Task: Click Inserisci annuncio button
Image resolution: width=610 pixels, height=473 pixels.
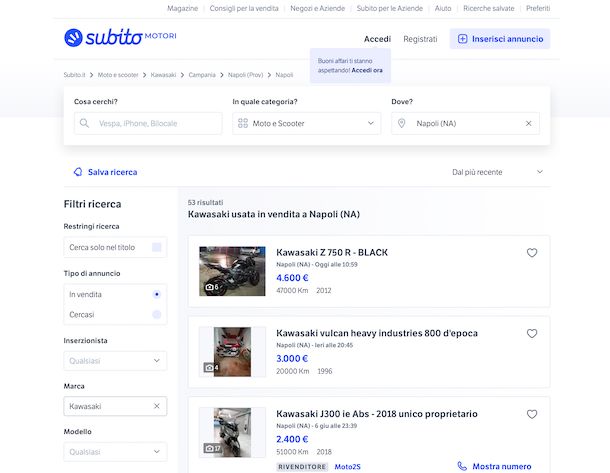Action: [x=500, y=39]
